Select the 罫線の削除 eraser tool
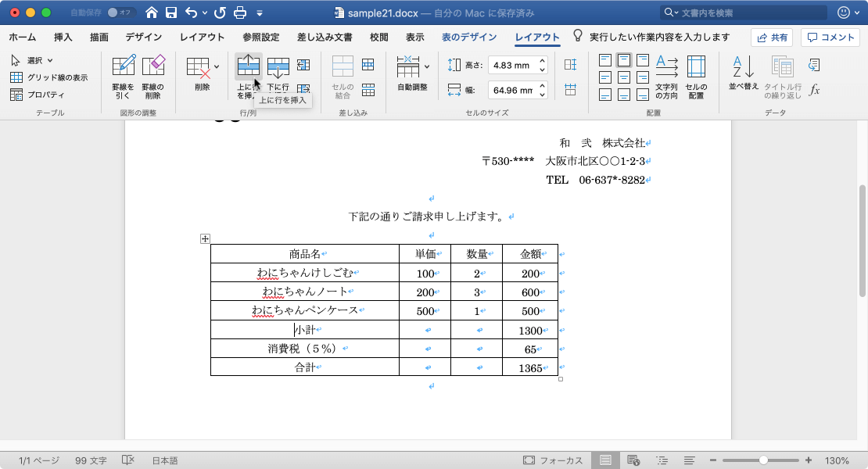 pos(155,74)
